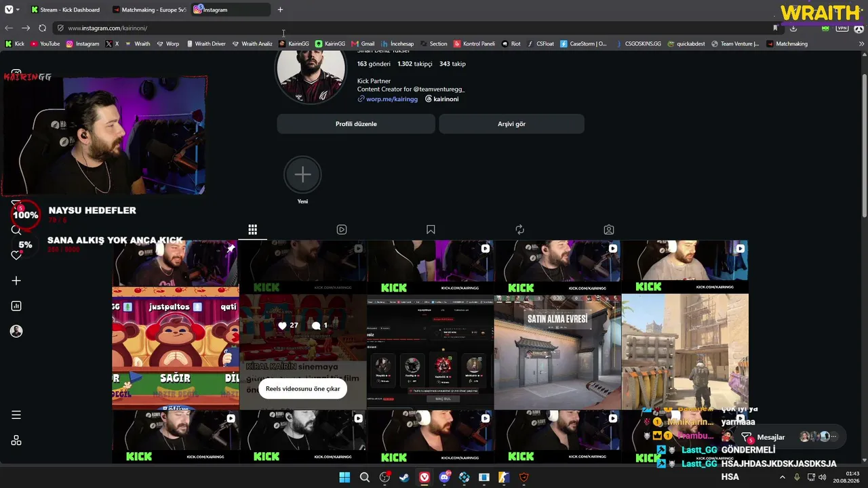This screenshot has width=868, height=488.
Task: Open the professional dashboard chart icon
Action: [16, 306]
